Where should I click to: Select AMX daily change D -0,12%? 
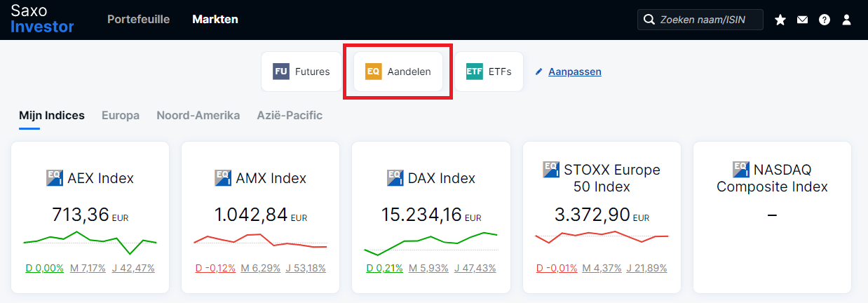coord(215,268)
